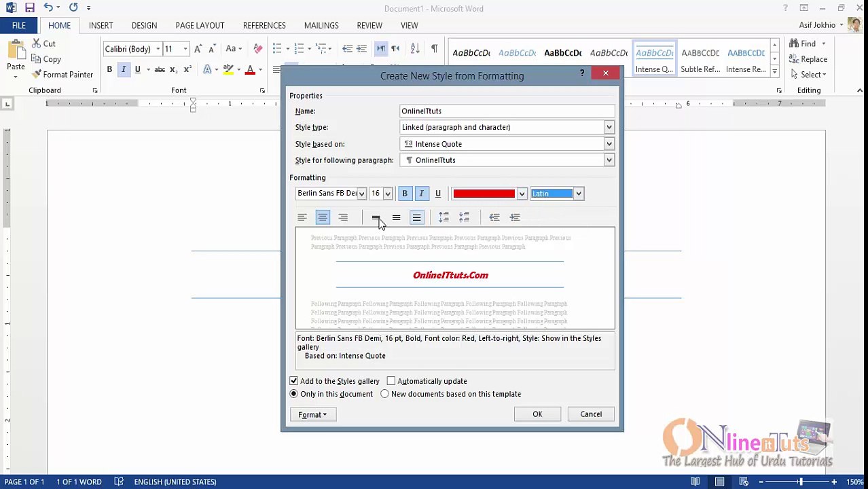Viewport: 868px width, 489px height.
Task: Redo with the repeat arrow icon
Action: click(73, 8)
